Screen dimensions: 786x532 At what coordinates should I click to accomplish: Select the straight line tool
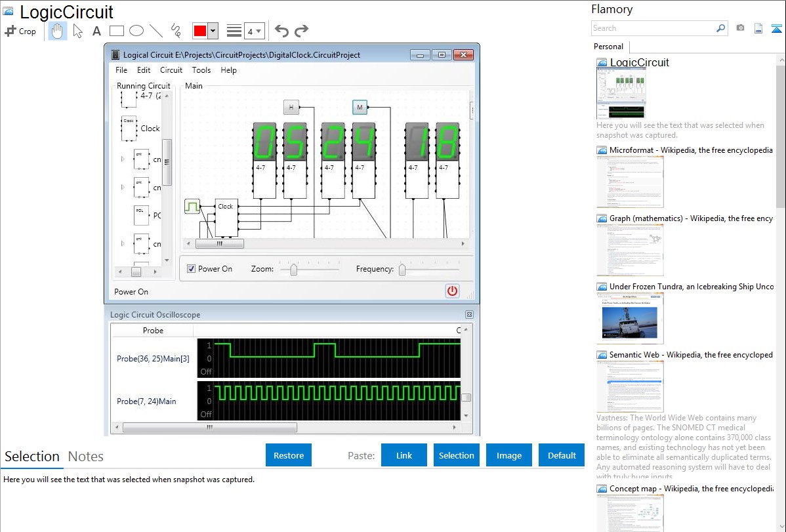click(156, 31)
